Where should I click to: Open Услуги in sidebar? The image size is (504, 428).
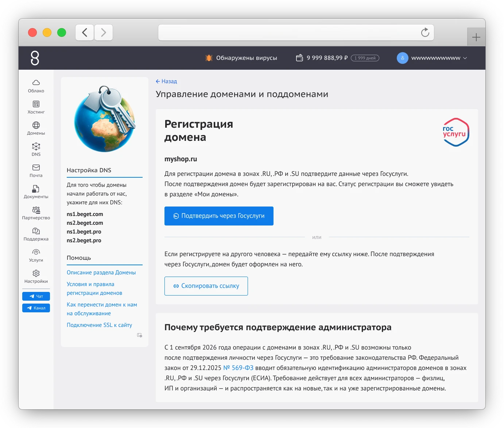tap(36, 256)
